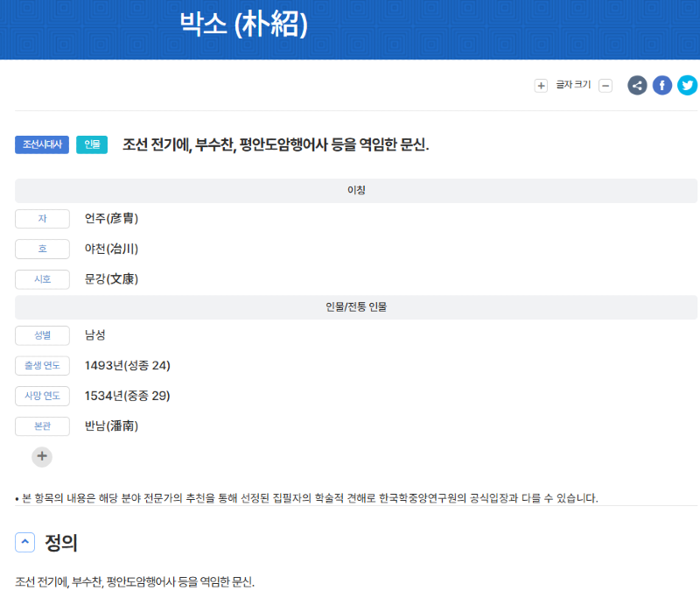Share the article on Facebook
Image resolution: width=700 pixels, height=612 pixels.
coord(662,85)
